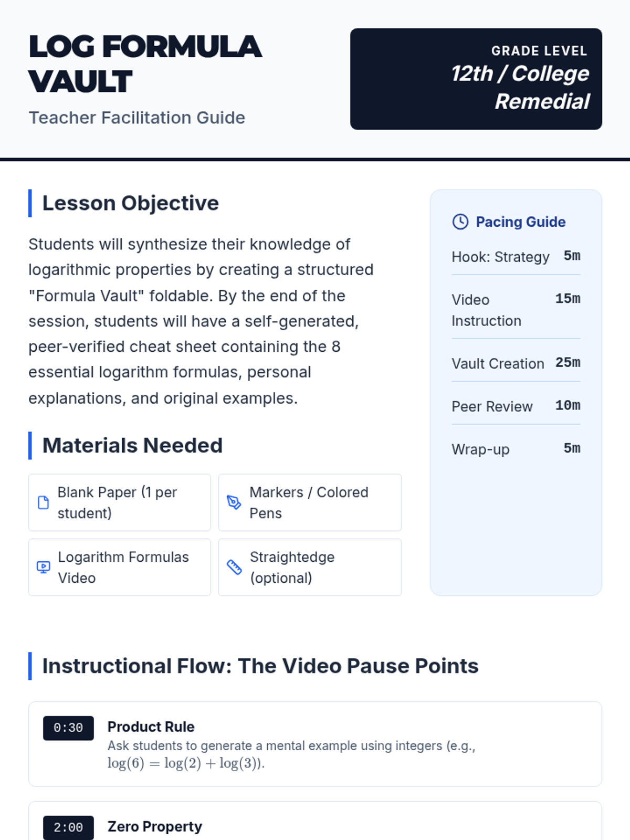
Task: Click the video monitor icon
Action: click(44, 567)
